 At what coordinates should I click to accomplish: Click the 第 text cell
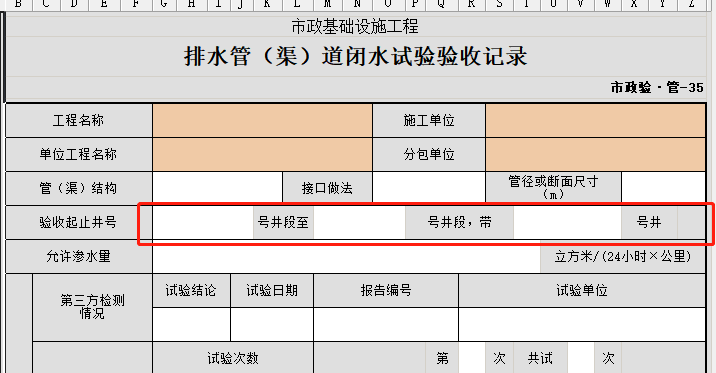click(x=442, y=358)
